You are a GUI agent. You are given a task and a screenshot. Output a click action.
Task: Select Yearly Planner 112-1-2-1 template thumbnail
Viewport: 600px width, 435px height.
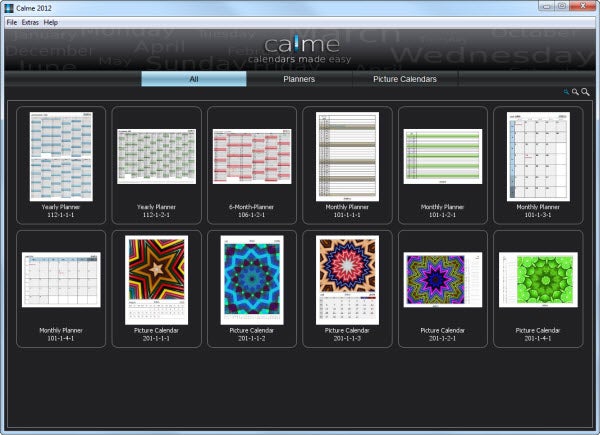[x=157, y=156]
